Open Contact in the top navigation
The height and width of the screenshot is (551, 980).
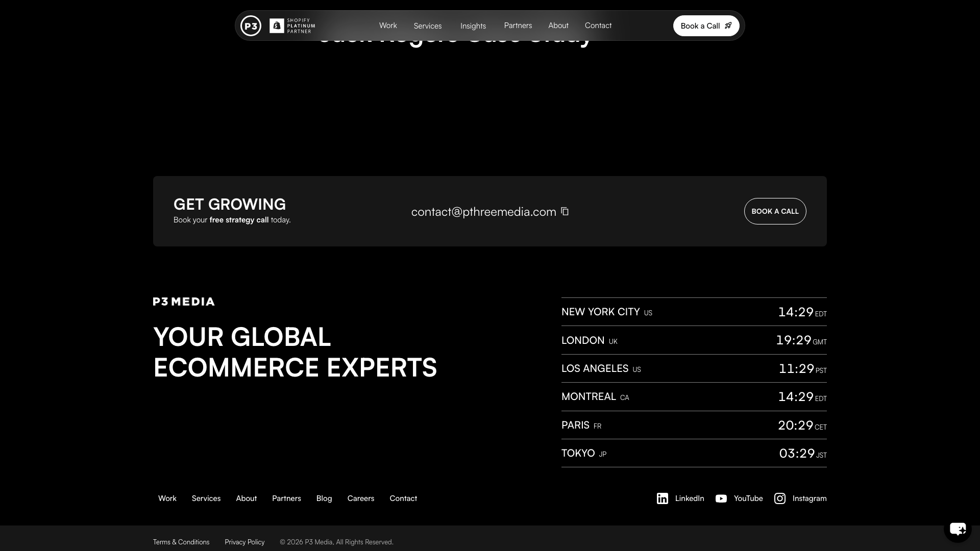click(598, 26)
